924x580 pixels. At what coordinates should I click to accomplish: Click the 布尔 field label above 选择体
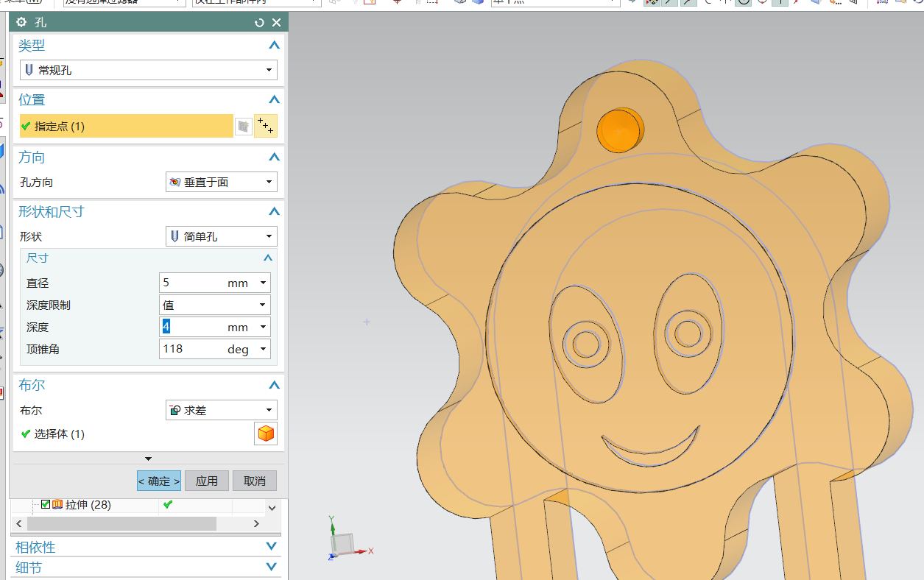[x=31, y=410]
